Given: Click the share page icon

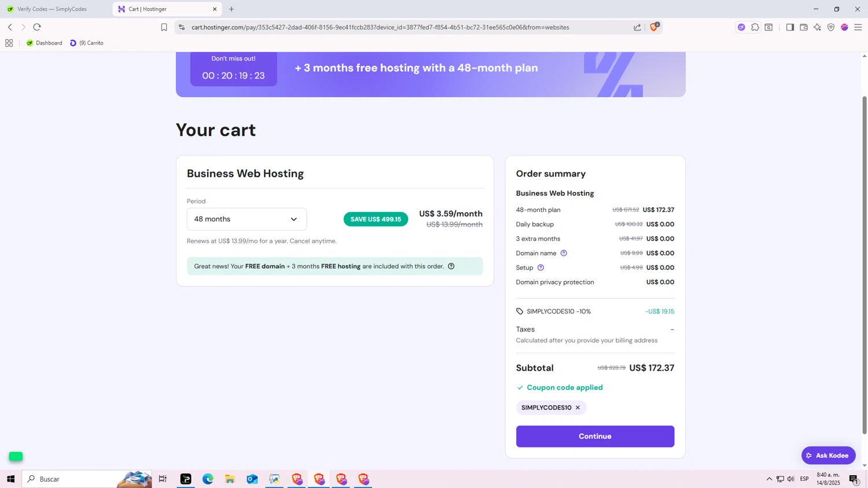Looking at the screenshot, I should [x=637, y=27].
